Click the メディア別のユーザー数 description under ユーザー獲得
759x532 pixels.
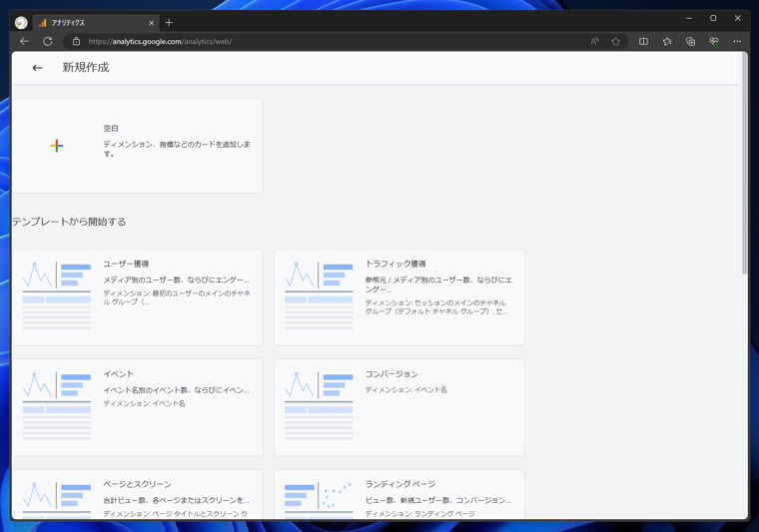tap(176, 280)
